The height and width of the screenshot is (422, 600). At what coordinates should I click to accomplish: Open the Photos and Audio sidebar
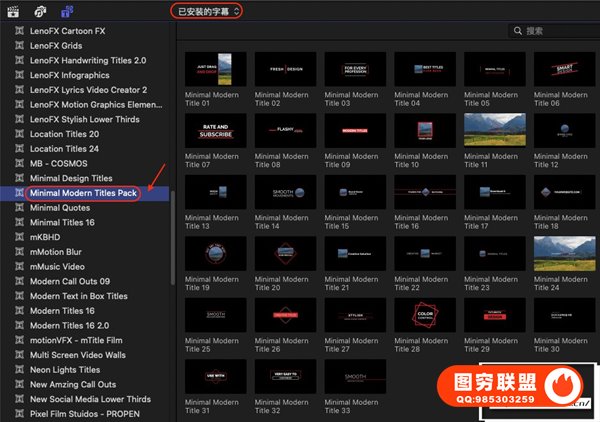pos(41,11)
